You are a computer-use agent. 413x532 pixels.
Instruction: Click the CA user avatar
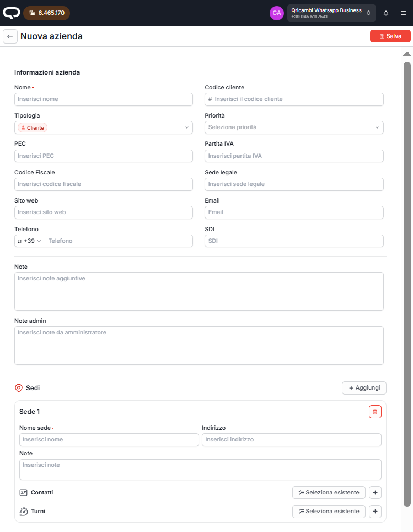(x=277, y=13)
